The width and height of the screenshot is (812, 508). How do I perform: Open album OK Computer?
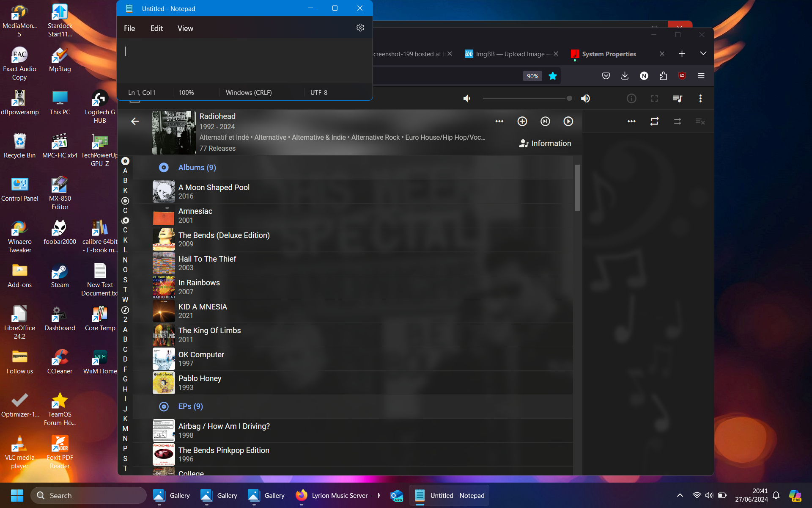(353, 359)
